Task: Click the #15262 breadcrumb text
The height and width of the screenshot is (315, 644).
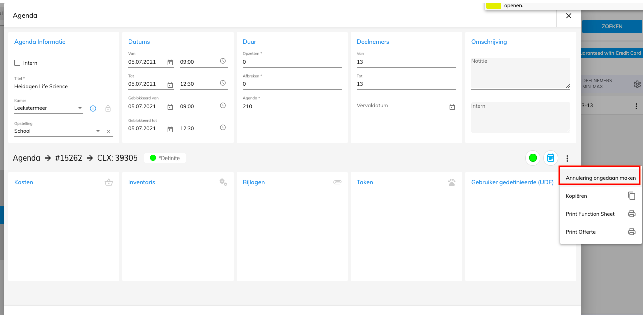Action: (68, 158)
